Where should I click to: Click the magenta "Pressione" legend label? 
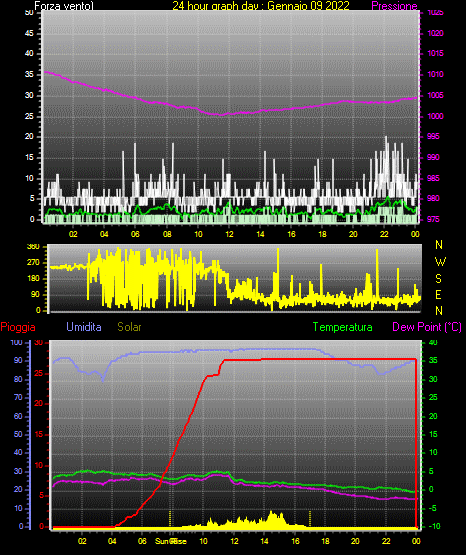point(395,6)
